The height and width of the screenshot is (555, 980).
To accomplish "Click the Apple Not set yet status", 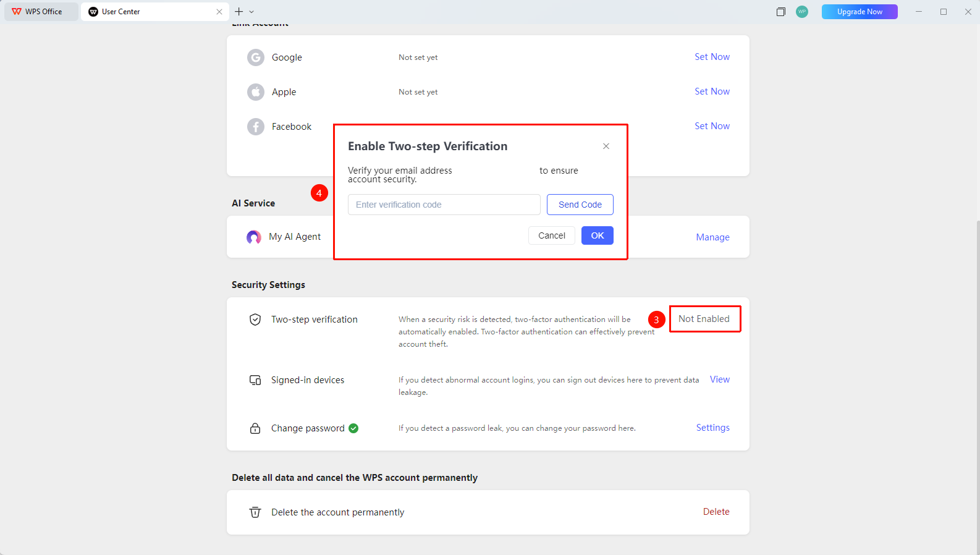I will click(x=418, y=92).
